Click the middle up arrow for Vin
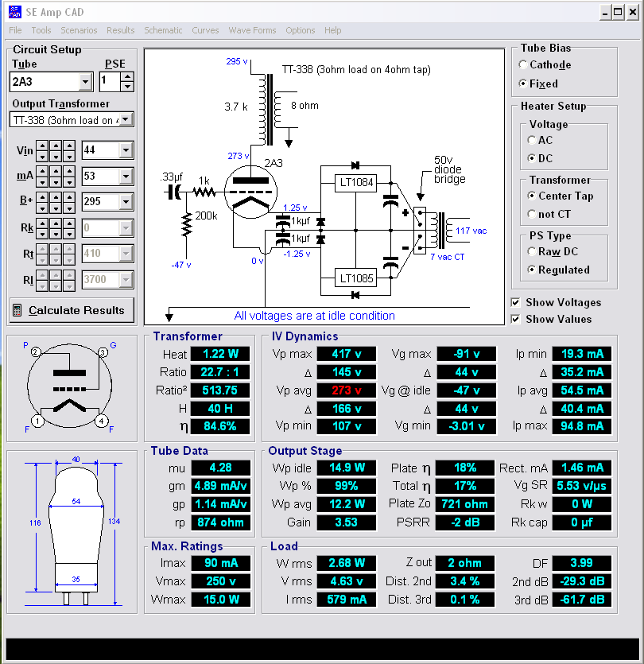 [x=56, y=146]
